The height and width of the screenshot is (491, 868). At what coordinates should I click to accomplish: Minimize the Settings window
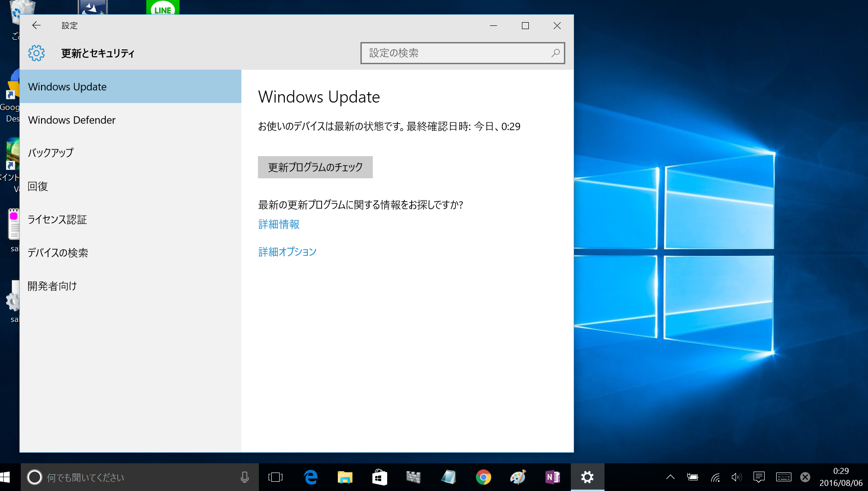pos(493,25)
